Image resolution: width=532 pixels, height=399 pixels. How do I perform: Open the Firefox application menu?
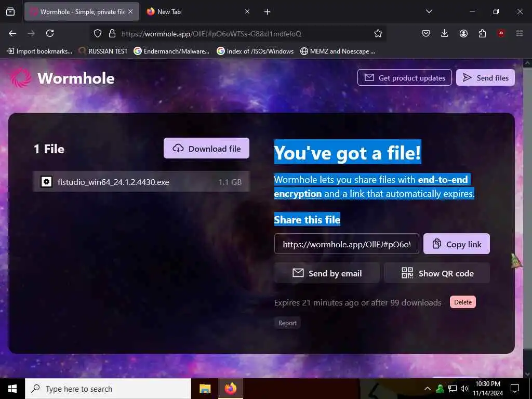(520, 33)
